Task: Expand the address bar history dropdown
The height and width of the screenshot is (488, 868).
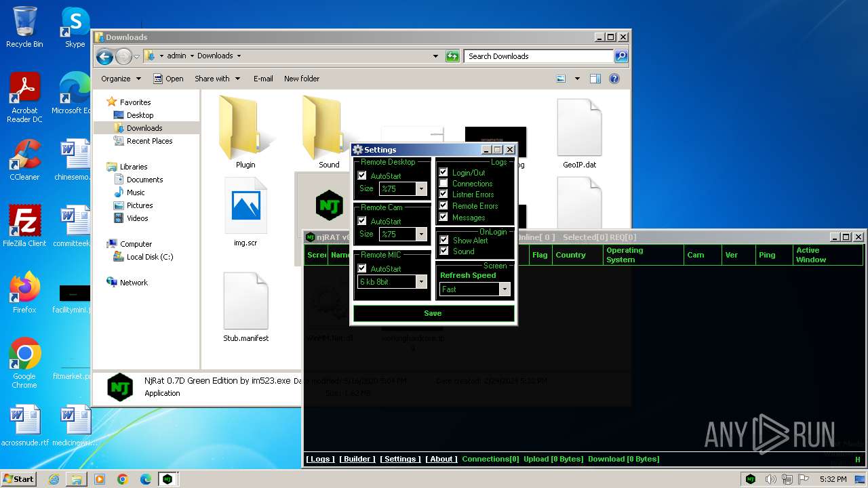Action: 435,56
